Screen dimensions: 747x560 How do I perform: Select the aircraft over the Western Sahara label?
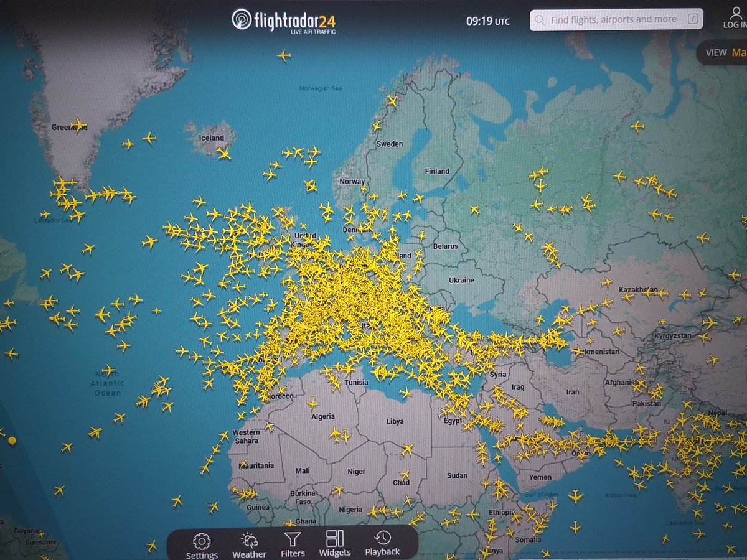pos(269,427)
